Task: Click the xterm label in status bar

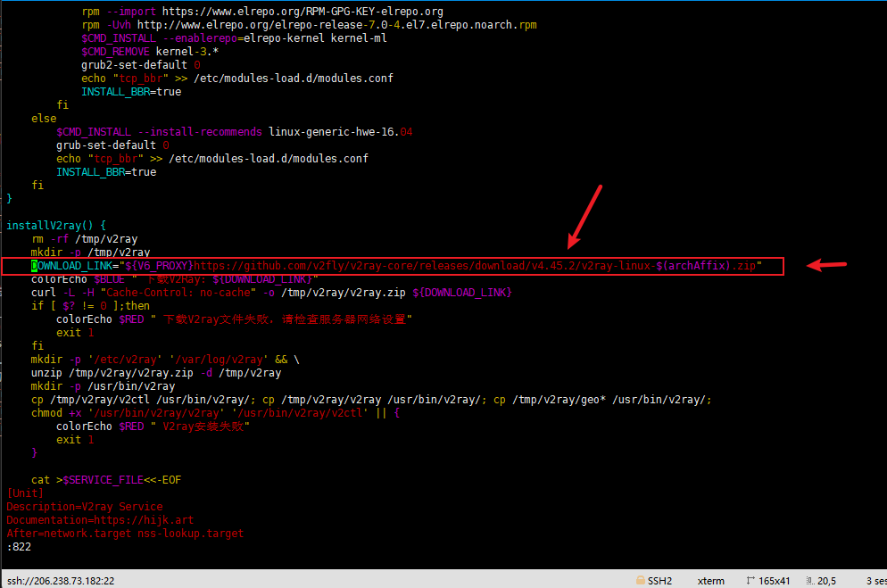Action: (710, 580)
